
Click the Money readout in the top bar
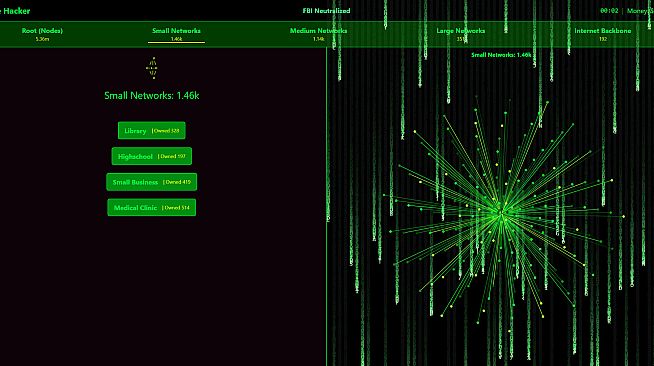pyautogui.click(x=640, y=11)
